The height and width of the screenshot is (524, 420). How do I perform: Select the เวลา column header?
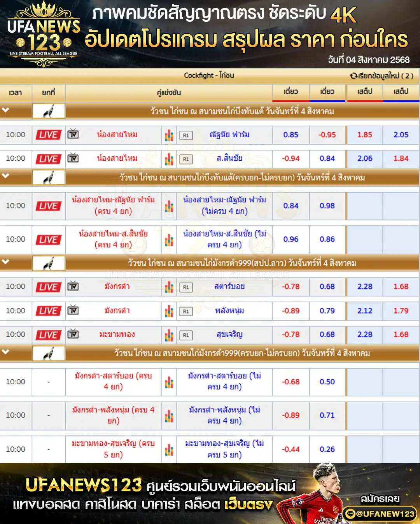pyautogui.click(x=16, y=93)
